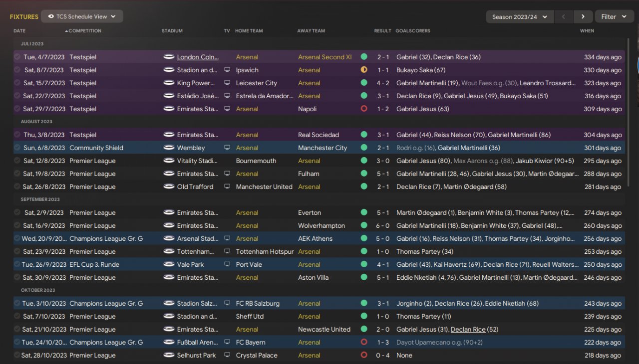Click the TV icon in the Ipswich row

tap(227, 70)
